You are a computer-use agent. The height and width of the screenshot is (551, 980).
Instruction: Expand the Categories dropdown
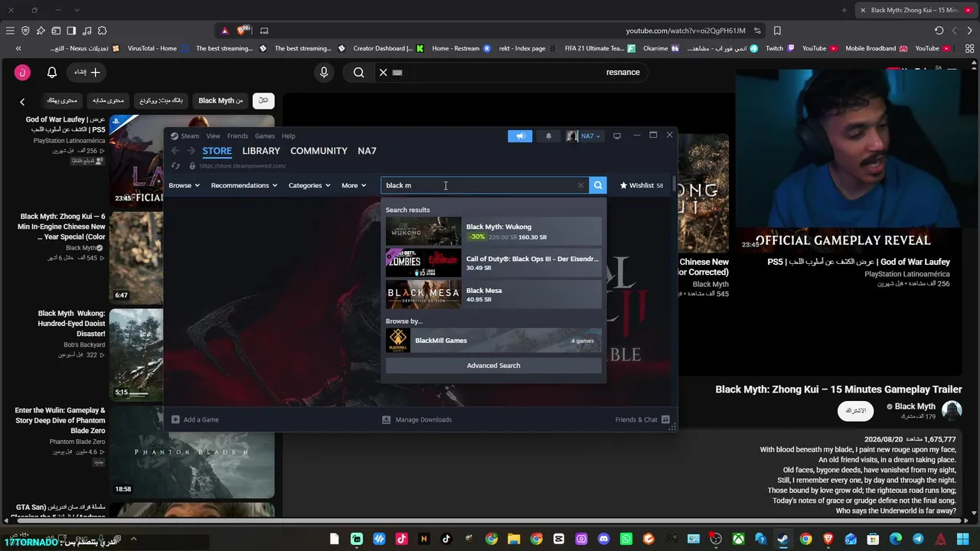[309, 185]
